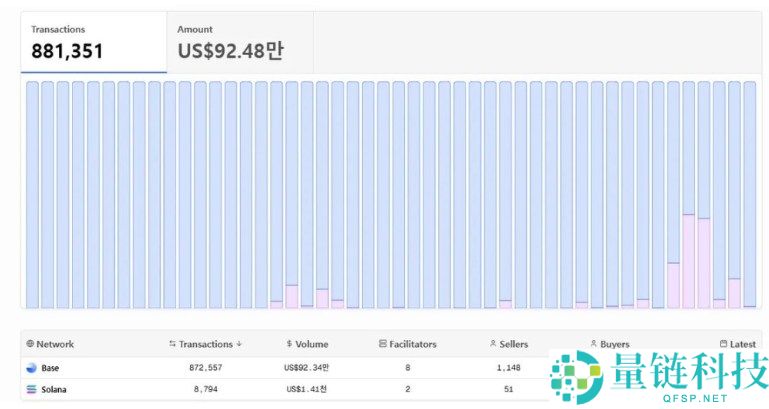Click the globe icon beside Network
The height and width of the screenshot is (409, 769).
click(x=30, y=344)
